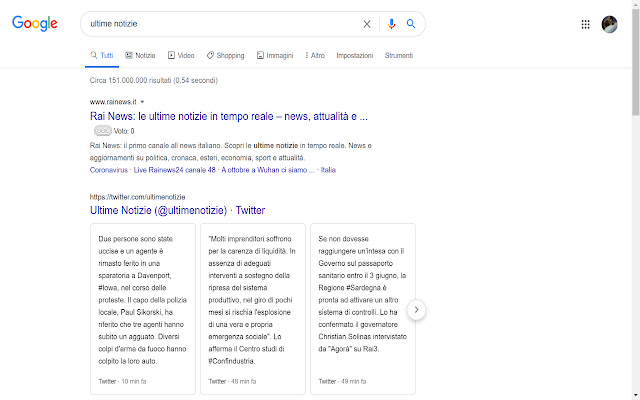Select the Tutti tab
This screenshot has width=640, height=400.
(x=102, y=56)
